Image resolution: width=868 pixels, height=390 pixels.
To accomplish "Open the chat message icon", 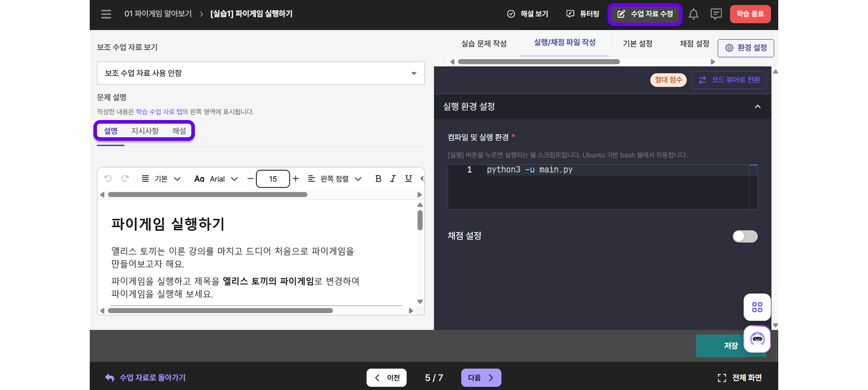I will click(x=716, y=14).
